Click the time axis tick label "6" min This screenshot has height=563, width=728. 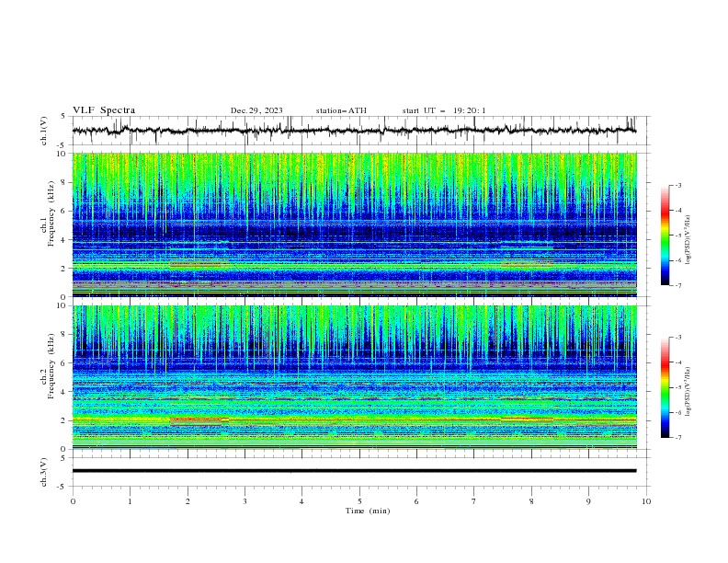click(416, 501)
